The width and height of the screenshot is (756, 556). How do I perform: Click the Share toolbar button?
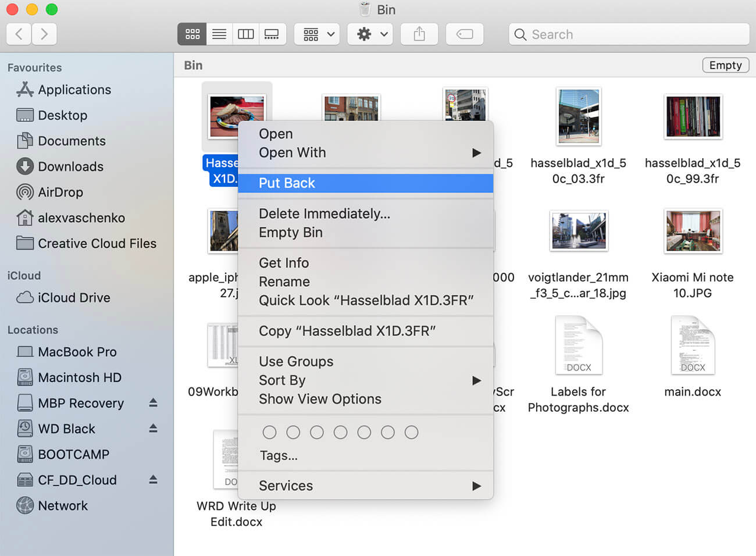(419, 34)
